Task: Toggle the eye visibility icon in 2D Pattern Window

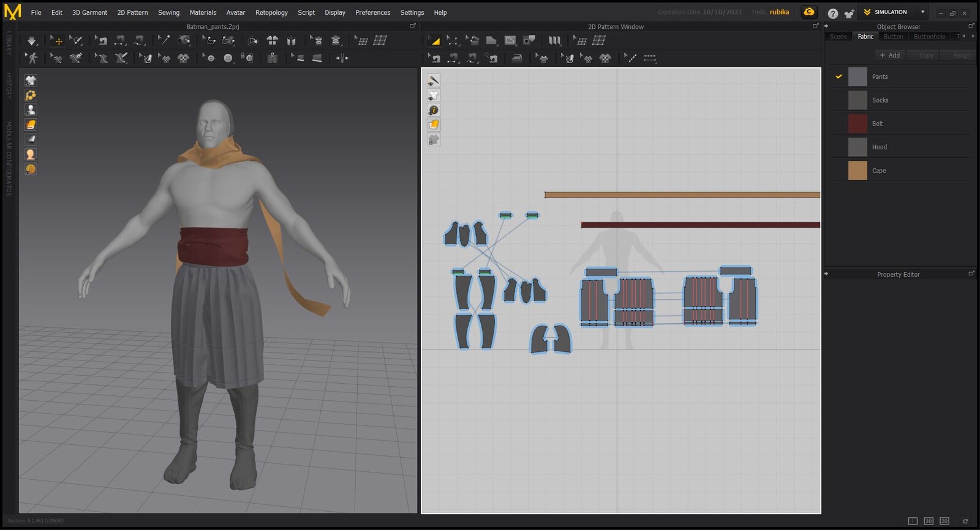Action: [x=434, y=80]
